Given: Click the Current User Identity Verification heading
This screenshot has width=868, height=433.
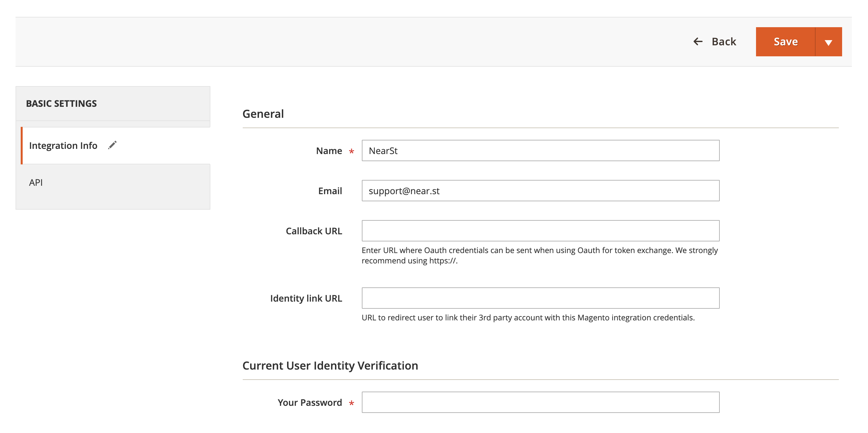Looking at the screenshot, I should (x=330, y=366).
